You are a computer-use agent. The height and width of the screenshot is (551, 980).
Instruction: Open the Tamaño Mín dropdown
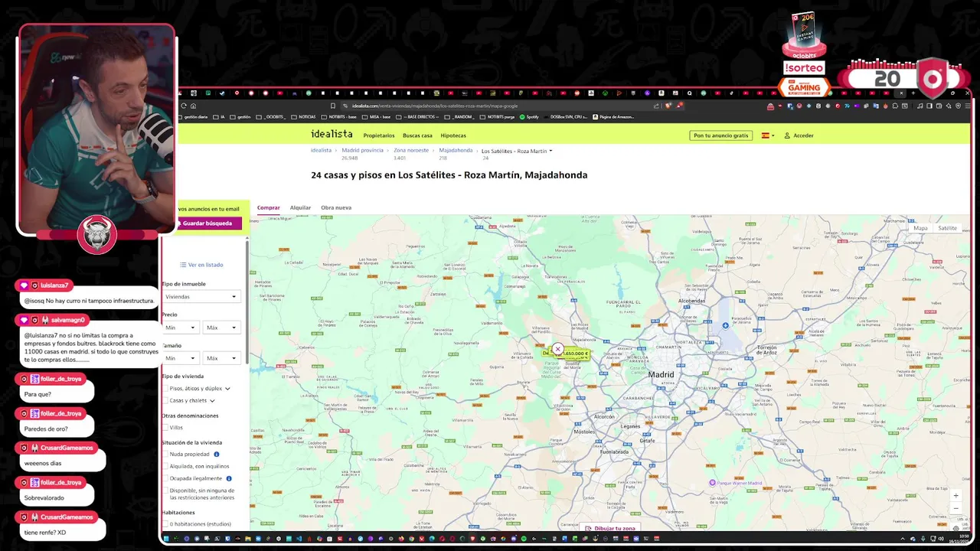(x=180, y=358)
